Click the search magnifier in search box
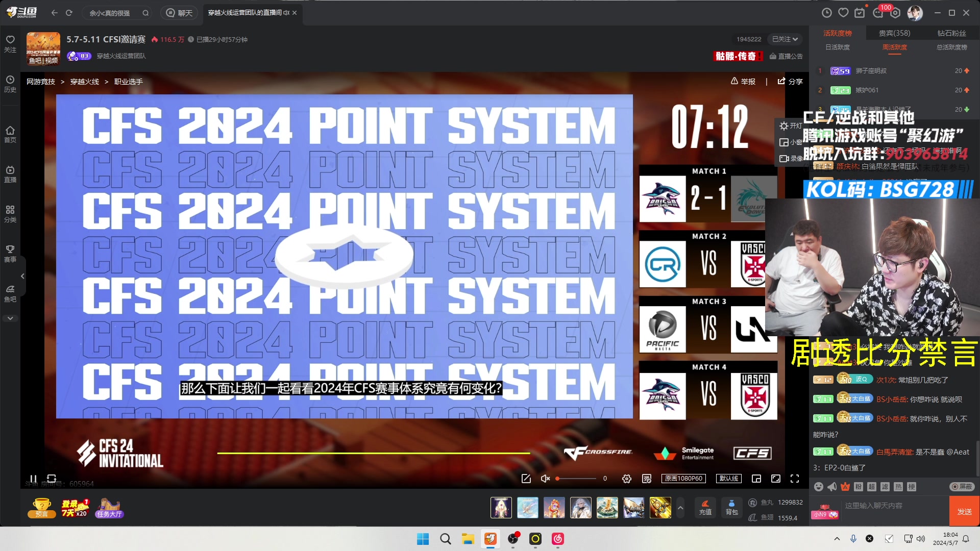 click(x=145, y=13)
